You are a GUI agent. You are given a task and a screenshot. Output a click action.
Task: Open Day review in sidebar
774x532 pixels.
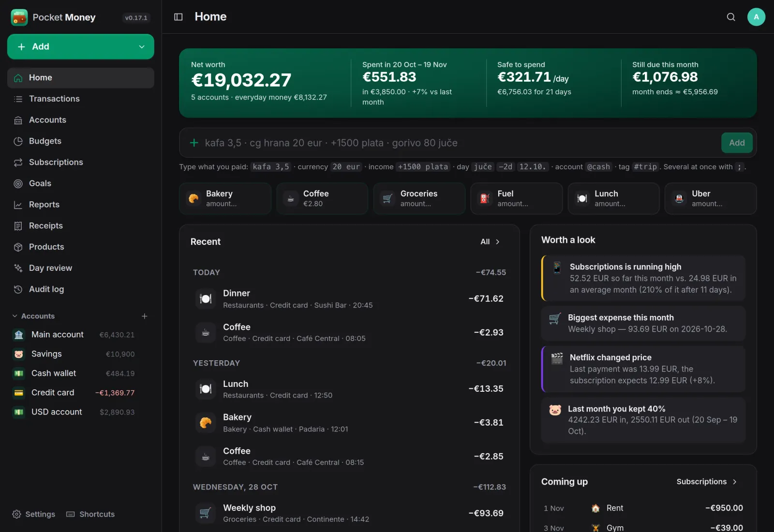point(81,268)
